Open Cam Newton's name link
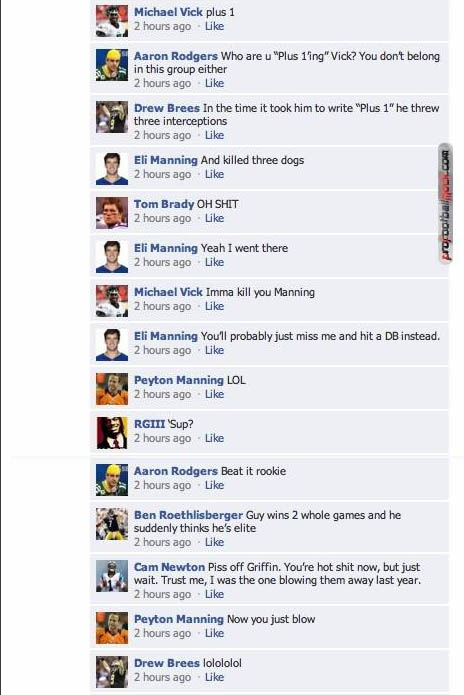 (x=169, y=567)
